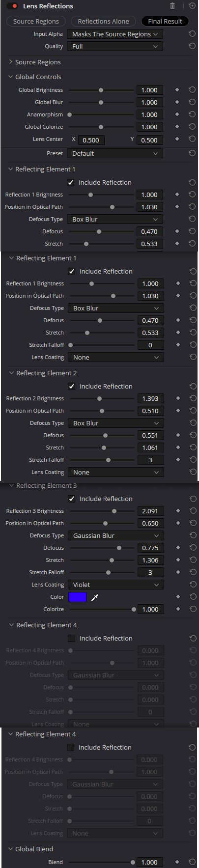Add keyframe for Stretch value 1.061

point(178,448)
